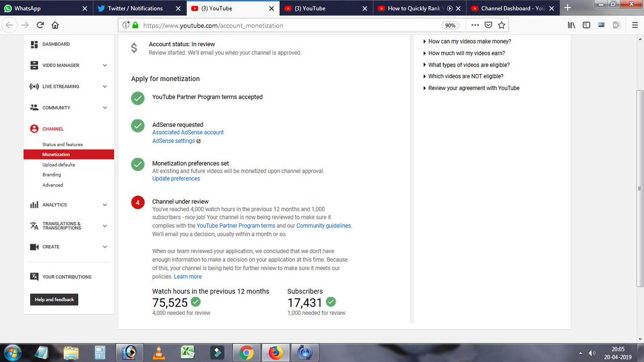
Task: Expand 'How can my videos make money?'
Action: tap(467, 42)
